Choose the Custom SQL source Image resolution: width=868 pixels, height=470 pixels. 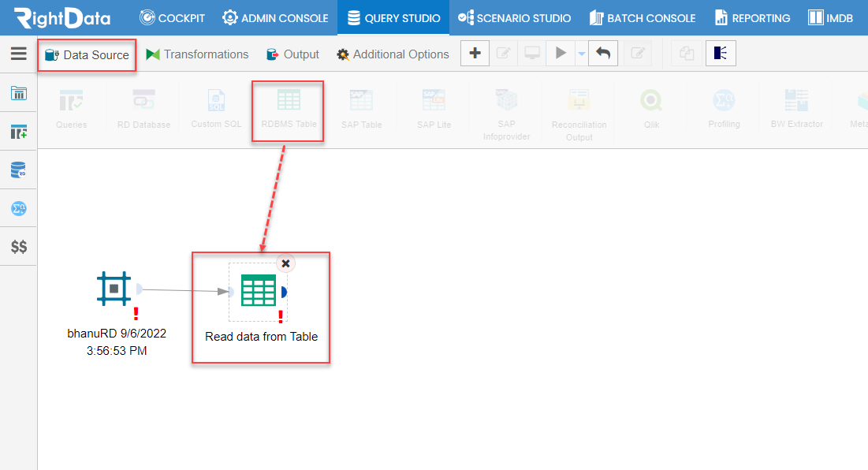point(217,110)
